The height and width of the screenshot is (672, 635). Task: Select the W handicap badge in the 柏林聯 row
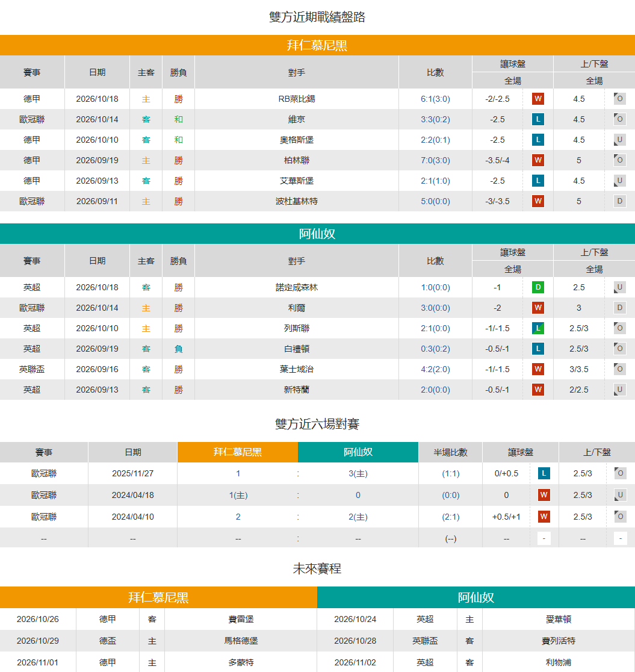click(538, 160)
